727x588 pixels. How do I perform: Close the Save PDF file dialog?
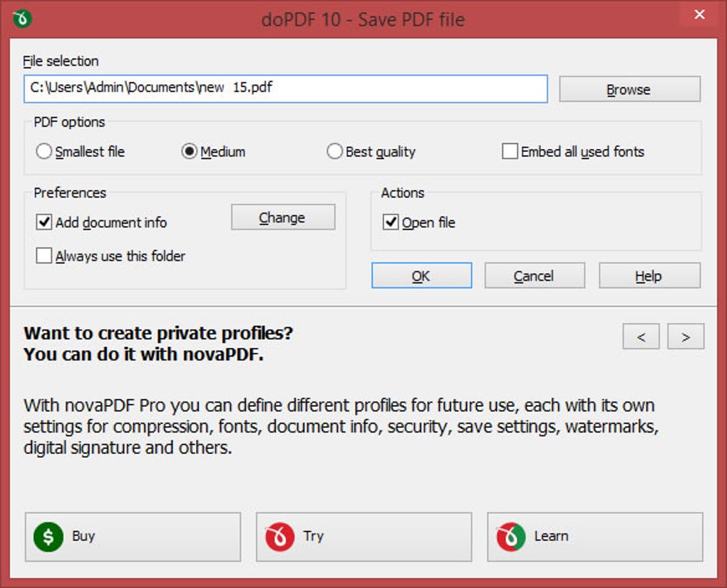coord(699,15)
